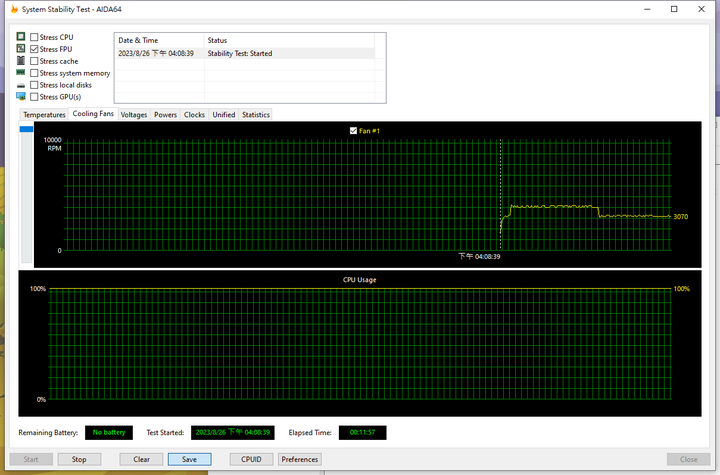Enable the Stress GPU(s) checkbox
The width and height of the screenshot is (720, 475).
tap(34, 97)
